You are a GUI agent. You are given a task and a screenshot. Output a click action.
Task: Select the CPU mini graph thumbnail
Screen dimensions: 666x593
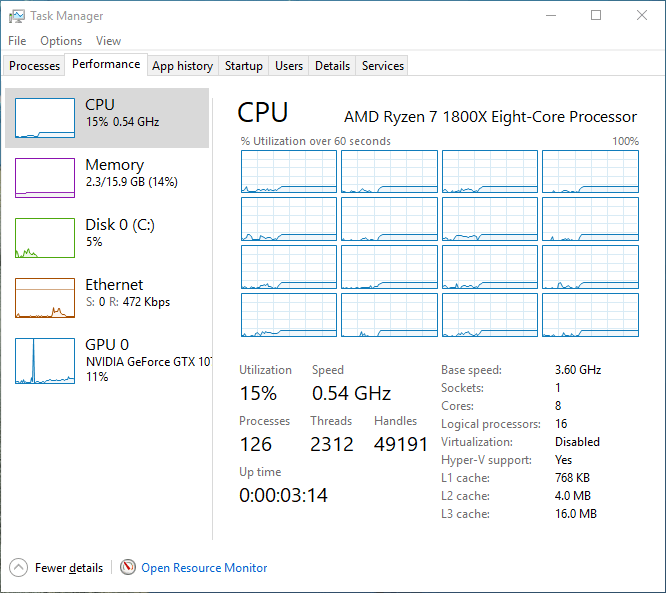(45, 118)
